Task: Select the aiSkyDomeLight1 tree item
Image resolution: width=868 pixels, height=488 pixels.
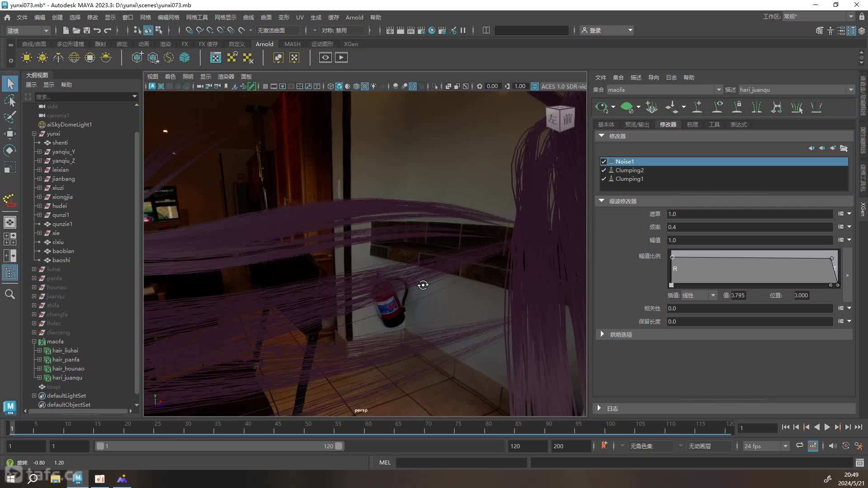Action: point(69,125)
